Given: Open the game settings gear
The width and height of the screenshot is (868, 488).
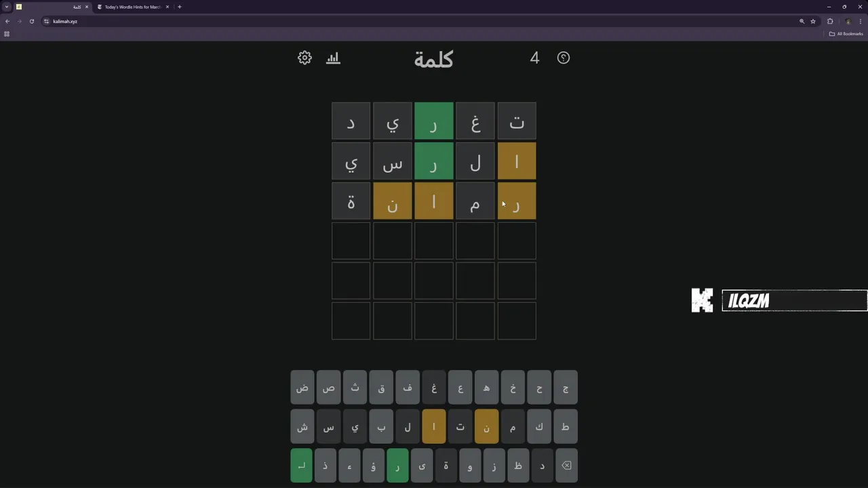Looking at the screenshot, I should [x=304, y=58].
